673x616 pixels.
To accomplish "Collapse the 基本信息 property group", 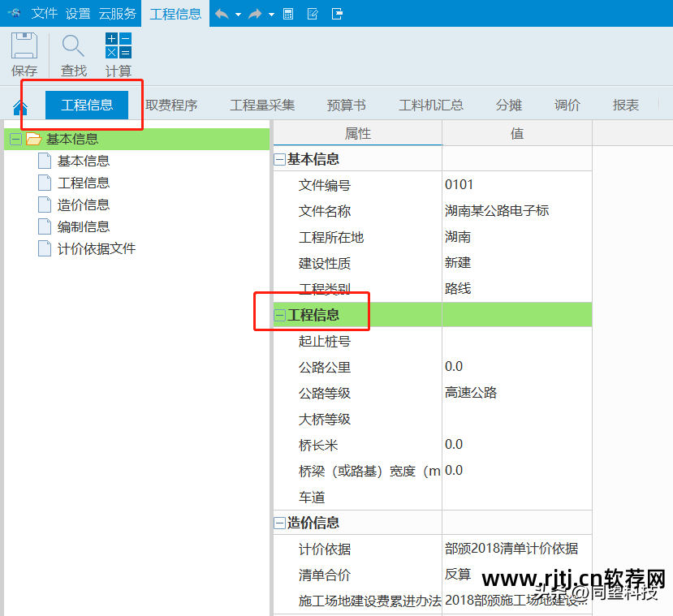I will 279,160.
